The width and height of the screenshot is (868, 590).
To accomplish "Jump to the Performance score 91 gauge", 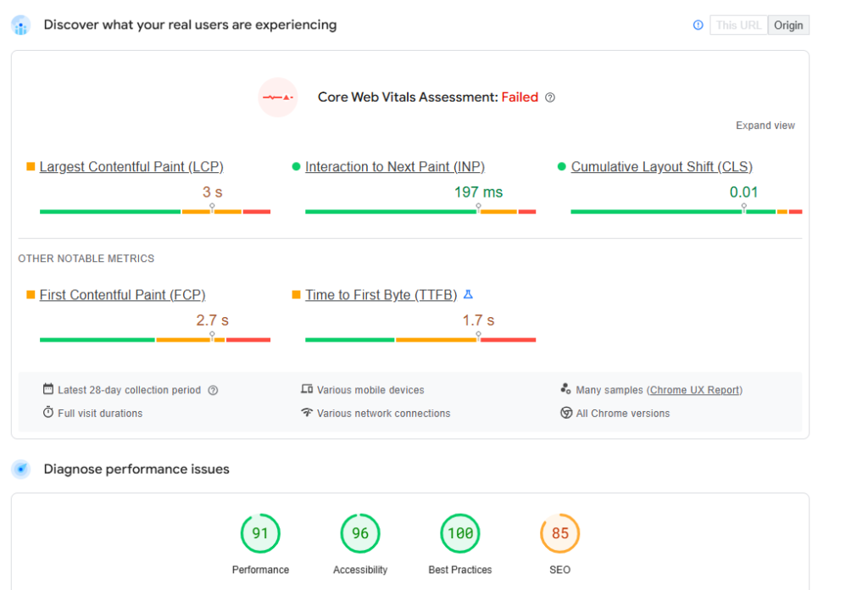I will pyautogui.click(x=260, y=533).
